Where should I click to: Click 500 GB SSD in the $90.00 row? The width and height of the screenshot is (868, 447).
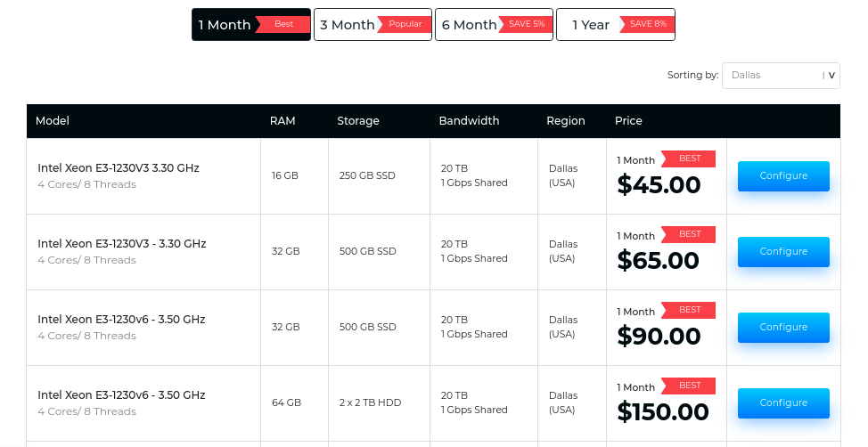367,328
